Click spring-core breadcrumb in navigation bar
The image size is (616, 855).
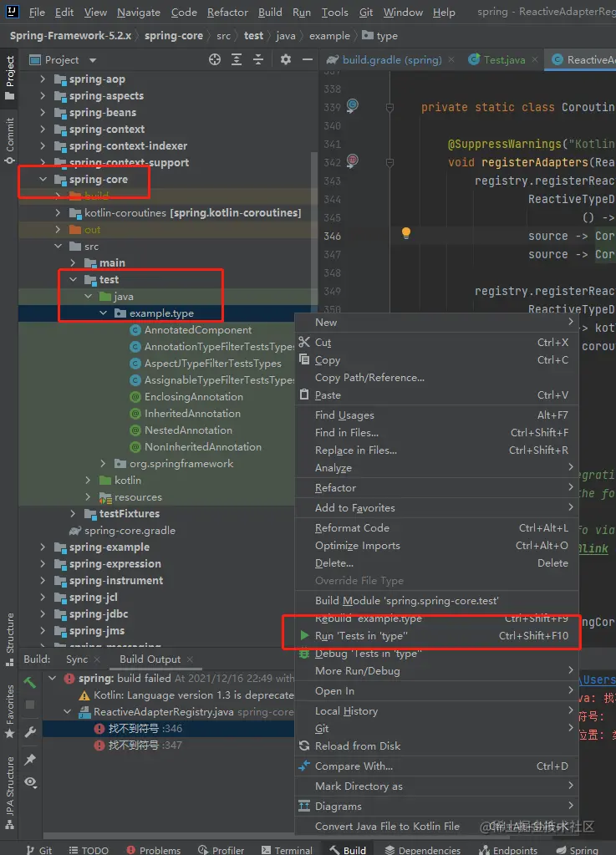point(173,36)
